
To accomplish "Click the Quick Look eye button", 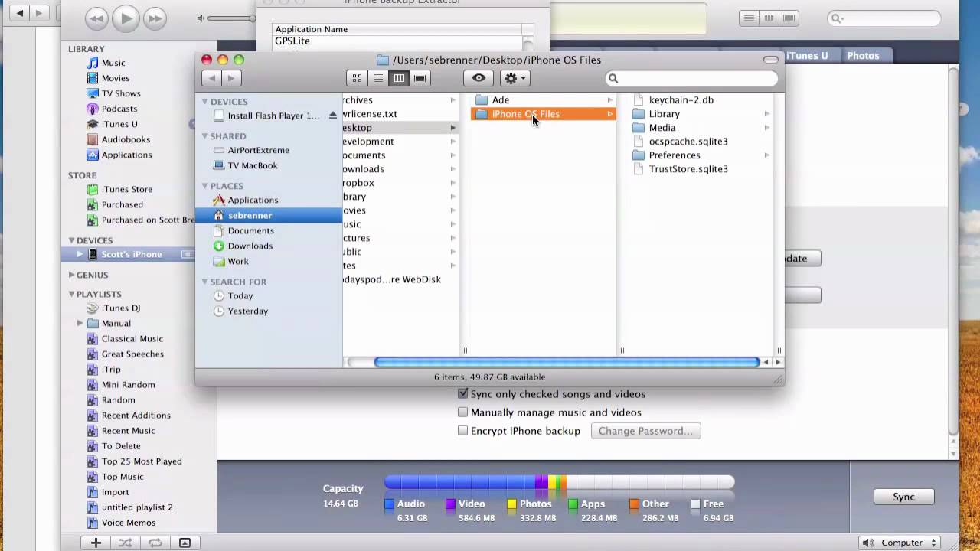I will pos(479,78).
